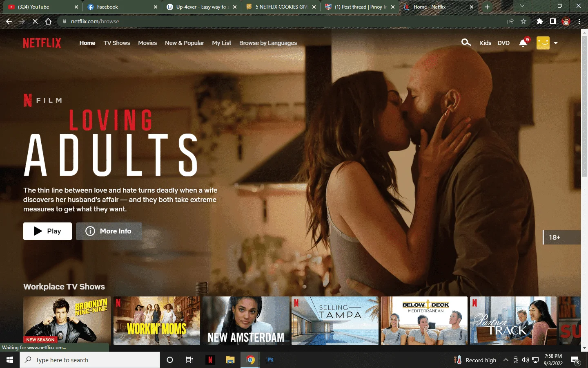Open the Netflix search magnifier icon
The height and width of the screenshot is (368, 588).
point(466,43)
